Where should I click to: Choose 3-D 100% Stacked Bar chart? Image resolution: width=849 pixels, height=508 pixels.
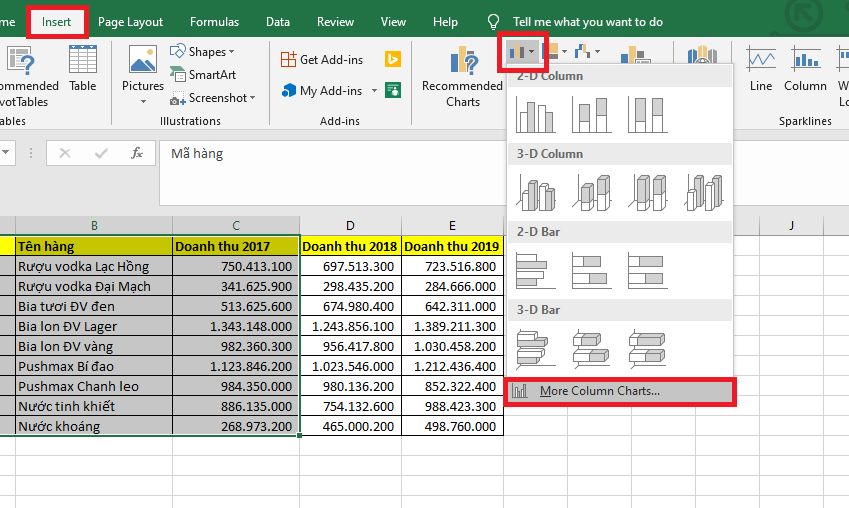click(x=647, y=347)
